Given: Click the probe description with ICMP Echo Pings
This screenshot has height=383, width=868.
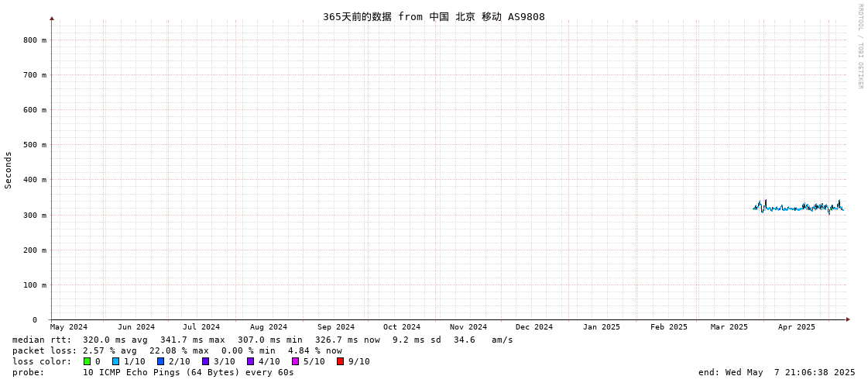Looking at the screenshot, I should tap(188, 372).
